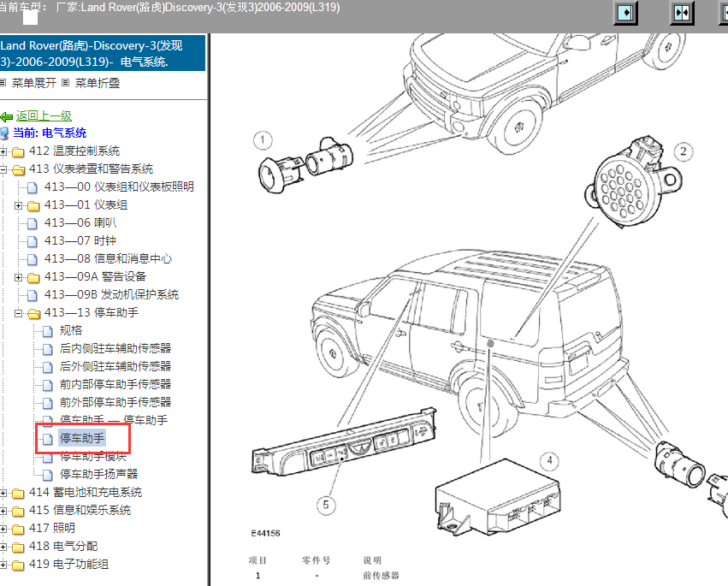
Task: Click the 414 蓄电池和充电系统 folder icon
Action: (18, 493)
